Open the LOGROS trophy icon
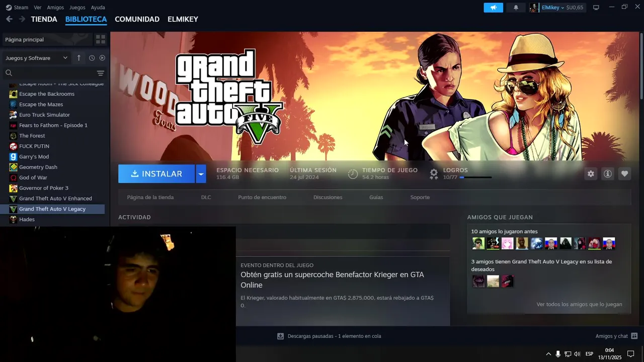 tap(434, 174)
